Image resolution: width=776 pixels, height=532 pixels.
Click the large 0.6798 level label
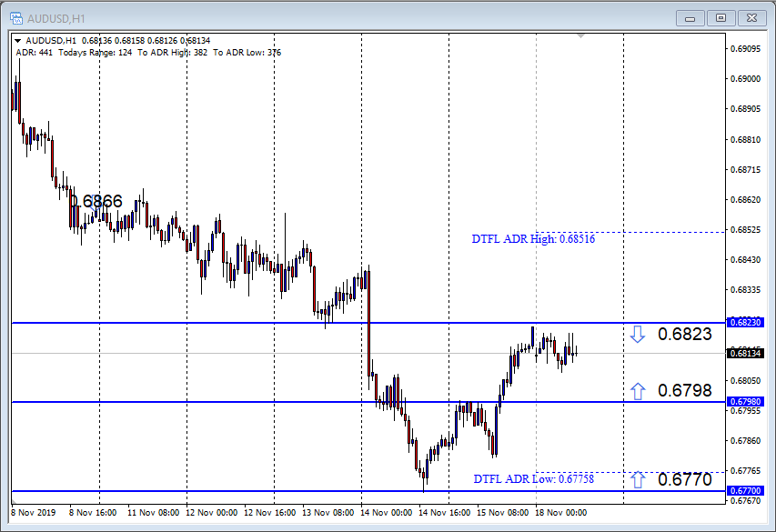684,390
